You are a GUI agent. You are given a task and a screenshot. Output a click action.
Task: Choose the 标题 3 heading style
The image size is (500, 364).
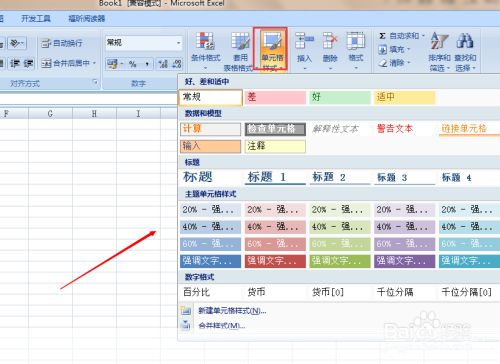tap(405, 177)
